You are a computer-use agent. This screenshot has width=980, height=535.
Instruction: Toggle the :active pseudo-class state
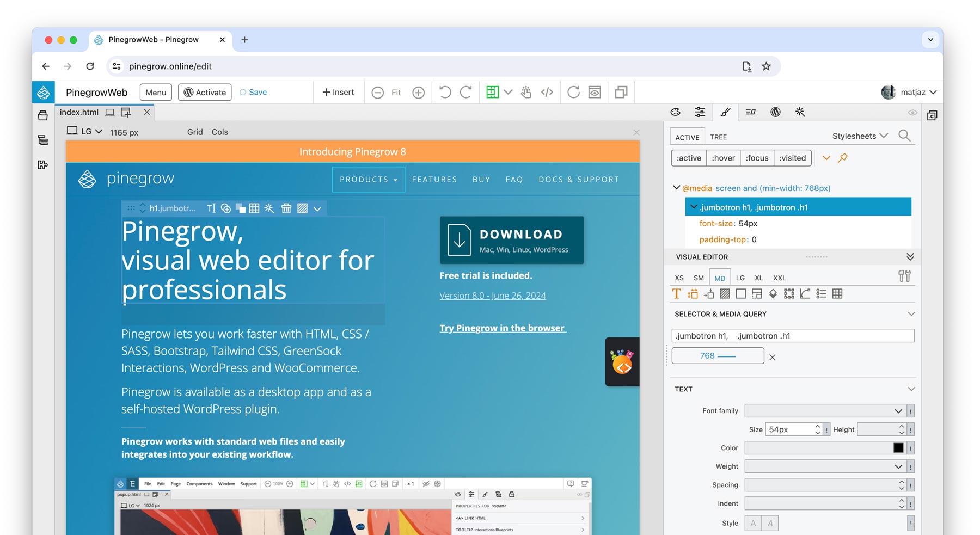[689, 158]
